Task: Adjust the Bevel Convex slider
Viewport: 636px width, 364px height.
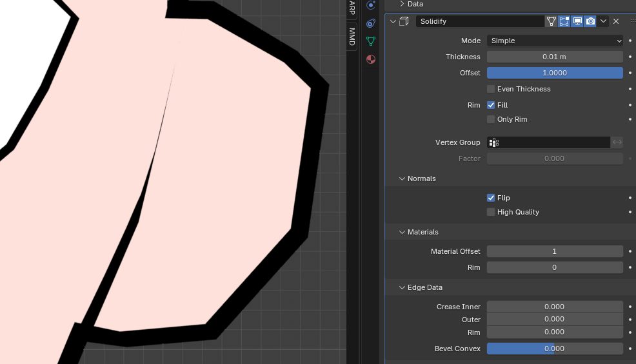Action: (555, 349)
